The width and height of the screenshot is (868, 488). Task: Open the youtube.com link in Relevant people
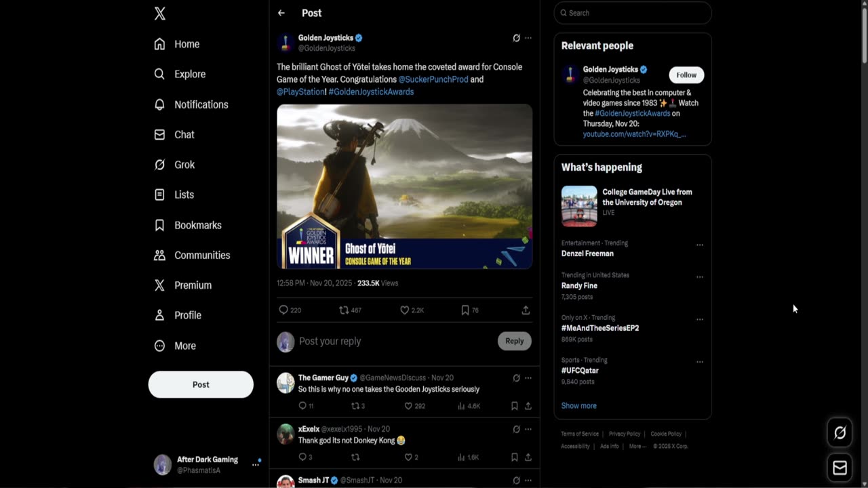pyautogui.click(x=634, y=134)
